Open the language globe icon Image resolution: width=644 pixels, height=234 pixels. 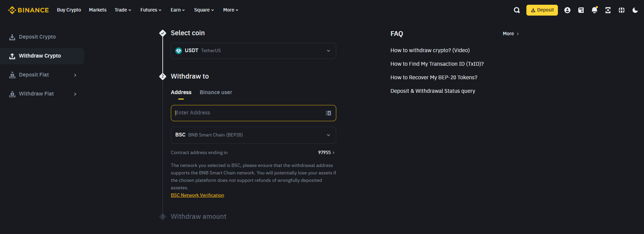(622, 10)
